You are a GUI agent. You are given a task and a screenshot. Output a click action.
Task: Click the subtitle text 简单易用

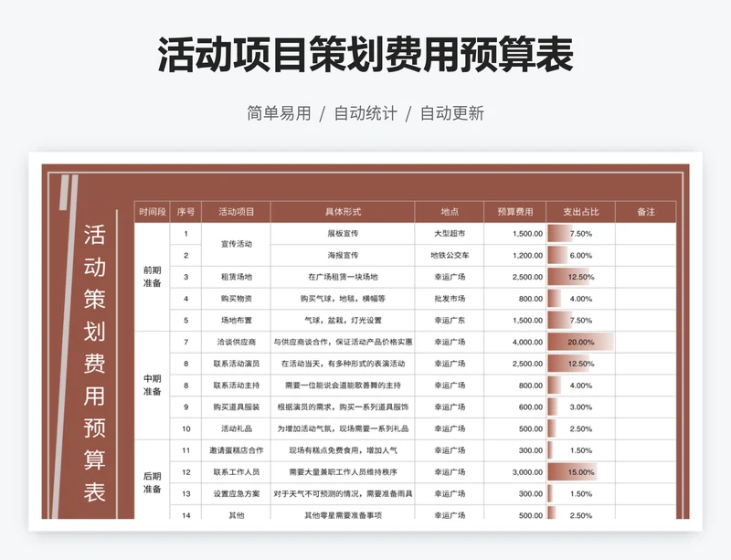point(279,113)
